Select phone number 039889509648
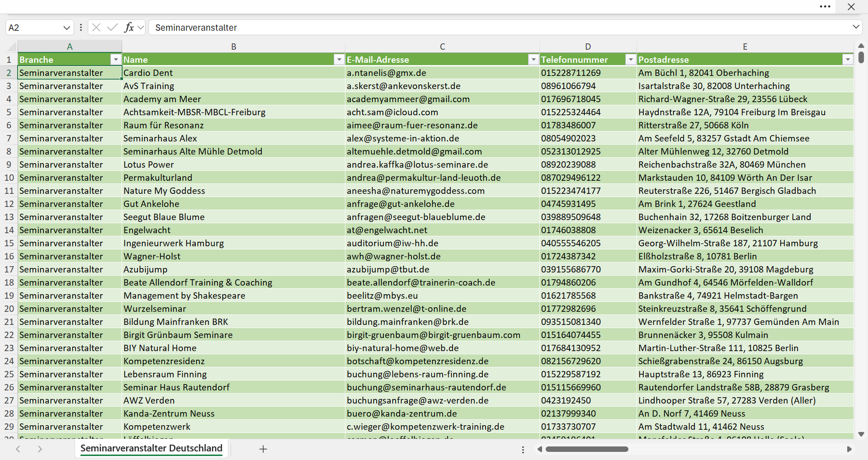Screen dimensions: 868x460 tap(588, 217)
